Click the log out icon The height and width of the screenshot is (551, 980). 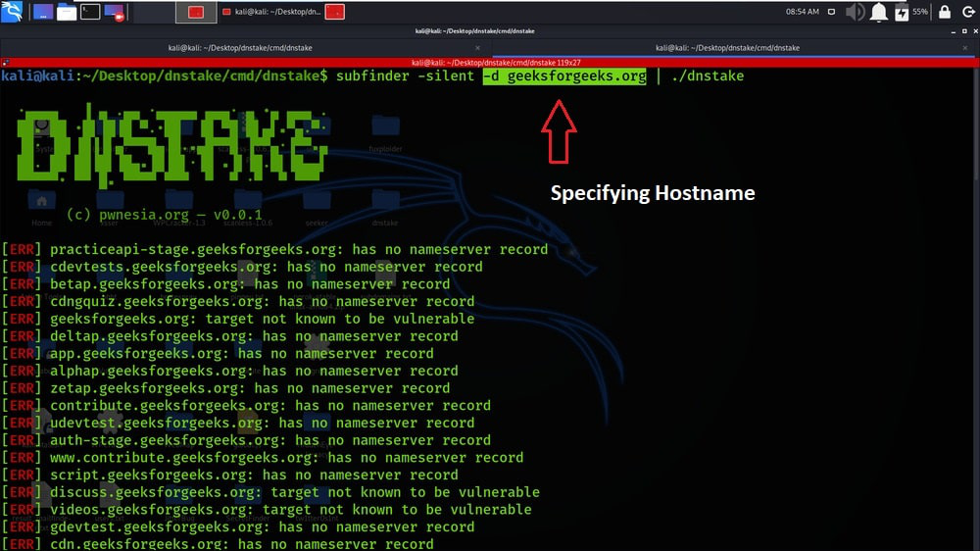pos(968,12)
